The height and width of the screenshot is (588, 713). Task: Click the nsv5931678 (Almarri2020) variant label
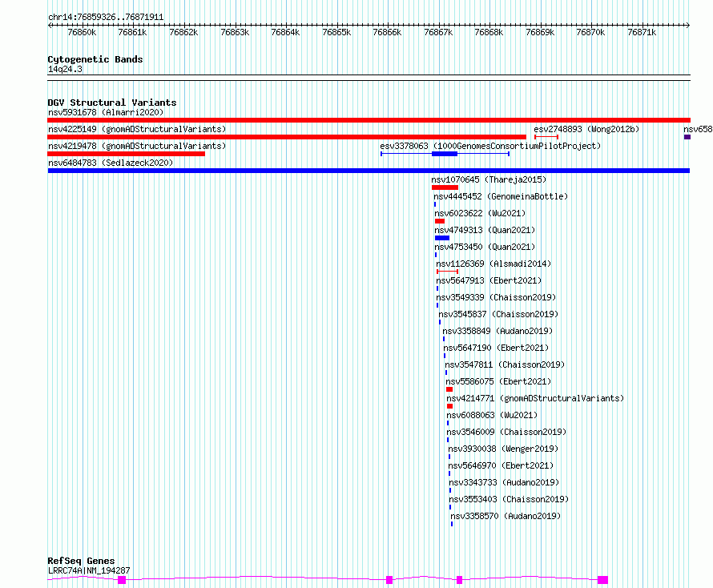(106, 112)
